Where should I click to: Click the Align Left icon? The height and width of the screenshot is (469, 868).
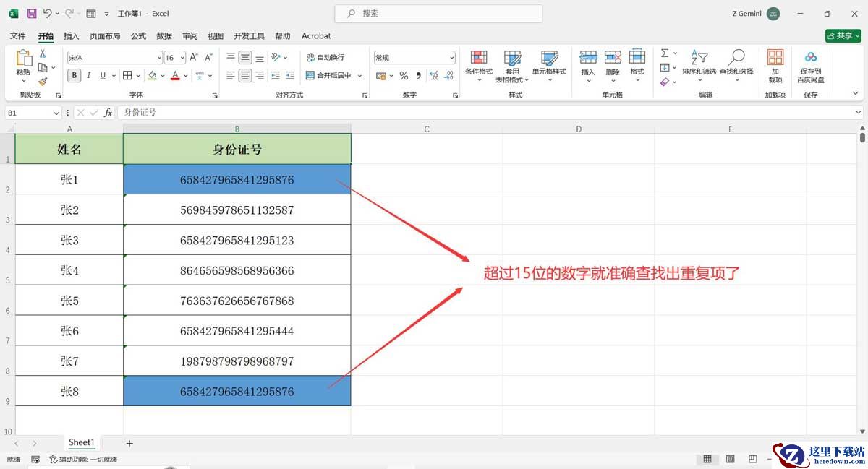231,75
